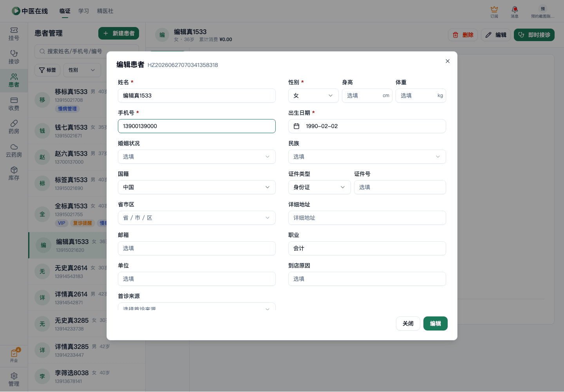The height and width of the screenshot is (392, 564).
Task: Open the 标签 filter button
Action: coord(47,70)
